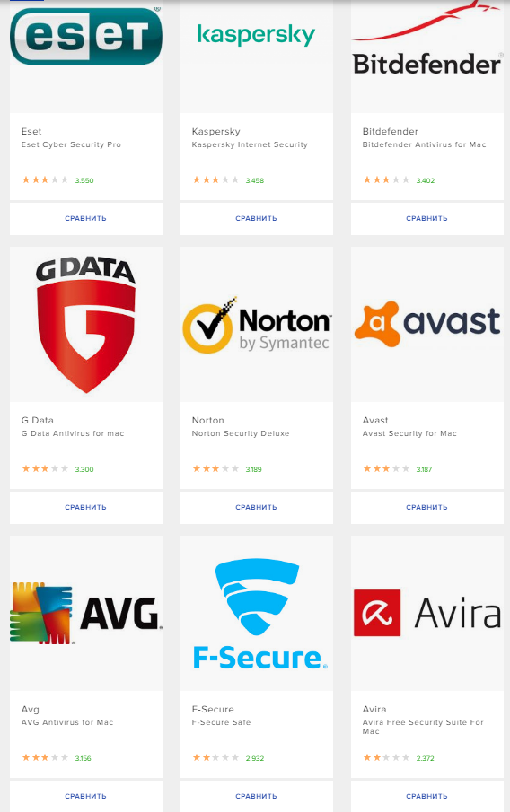Select the Bitdefender logo image
This screenshot has width=510, height=812.
427,39
